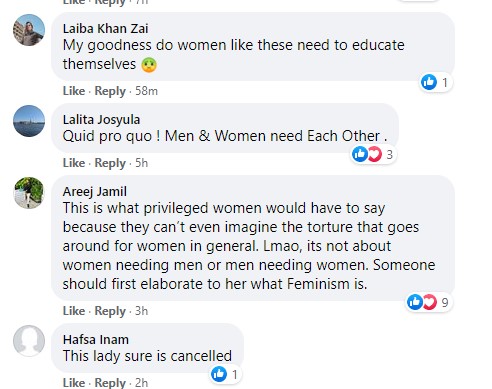Viewport: 492px width, 389px height.
Task: Click heart reaction icon on Lalita's comment
Action: [x=375, y=154]
